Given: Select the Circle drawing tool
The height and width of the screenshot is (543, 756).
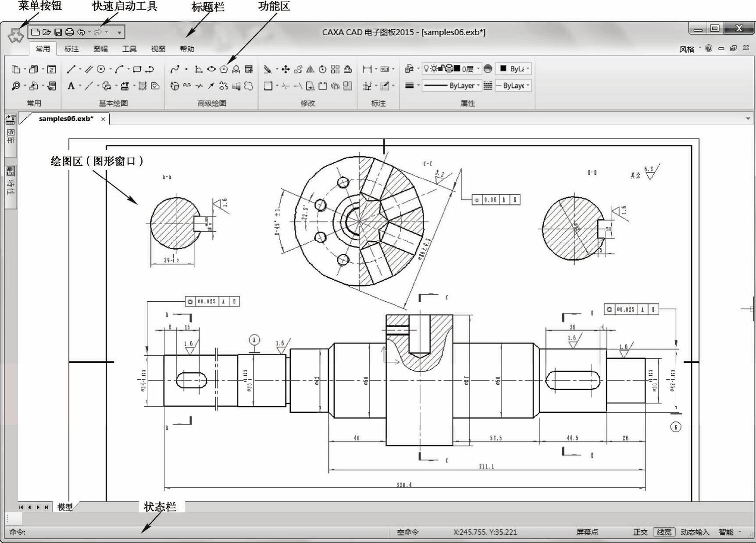Looking at the screenshot, I should coord(101,69).
